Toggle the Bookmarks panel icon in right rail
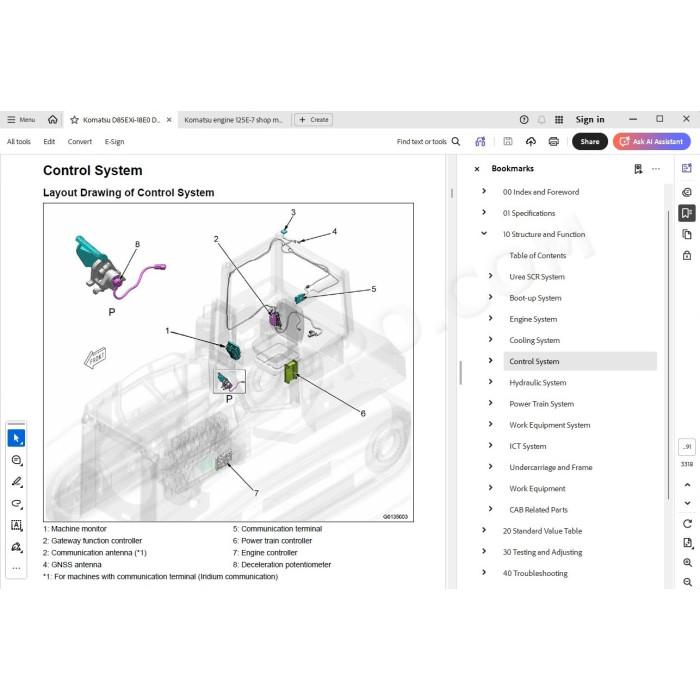Screen dimensions: 700x700 tap(687, 213)
